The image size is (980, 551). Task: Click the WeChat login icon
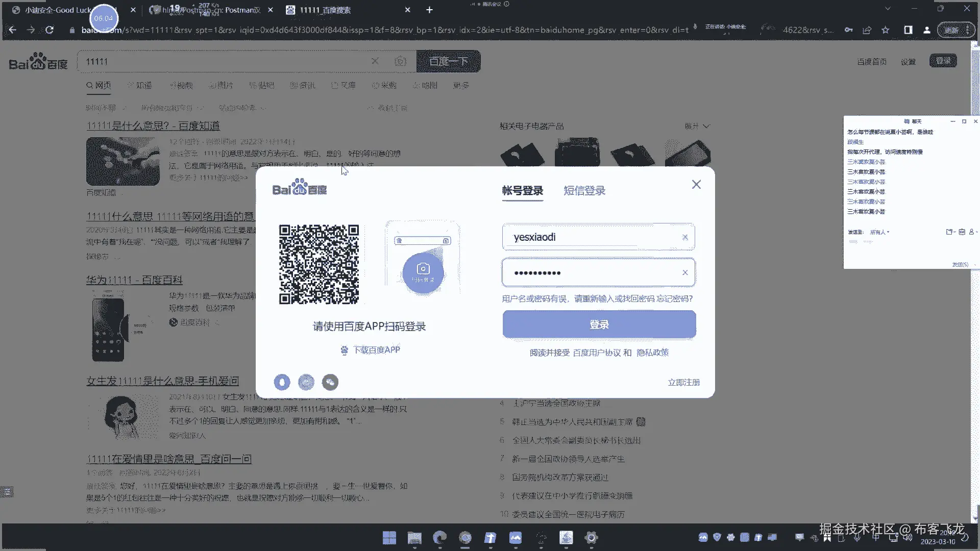(x=330, y=382)
